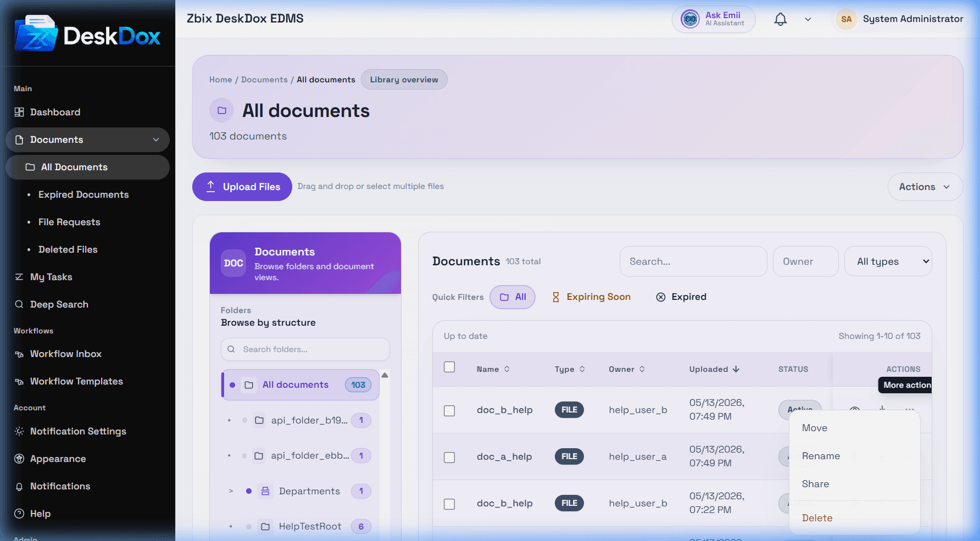The image size is (980, 541).
Task: Click the Dashboard grid icon
Action: coord(19,112)
